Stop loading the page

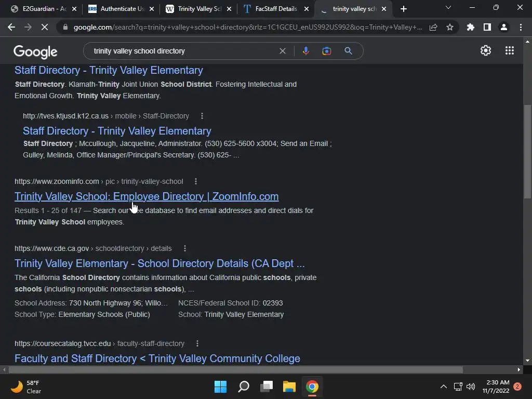tap(45, 27)
